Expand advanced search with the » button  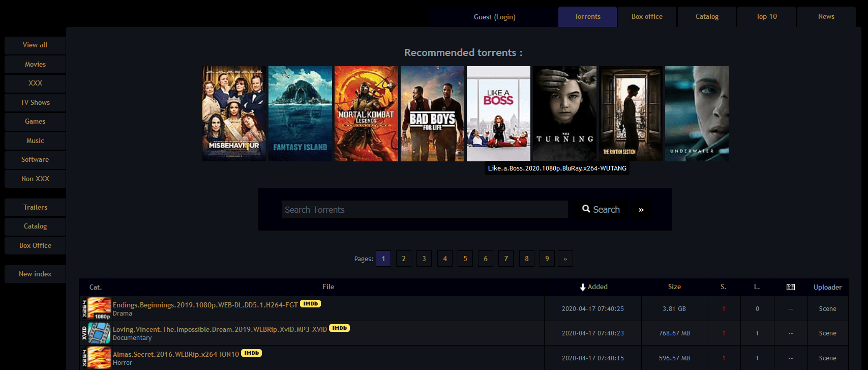tap(641, 210)
